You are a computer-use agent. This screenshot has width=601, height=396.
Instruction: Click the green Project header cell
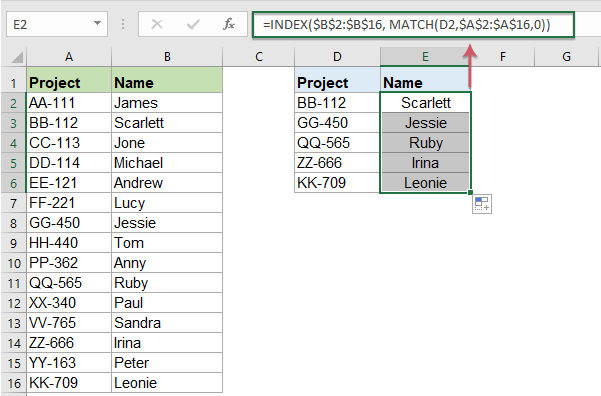pos(69,82)
